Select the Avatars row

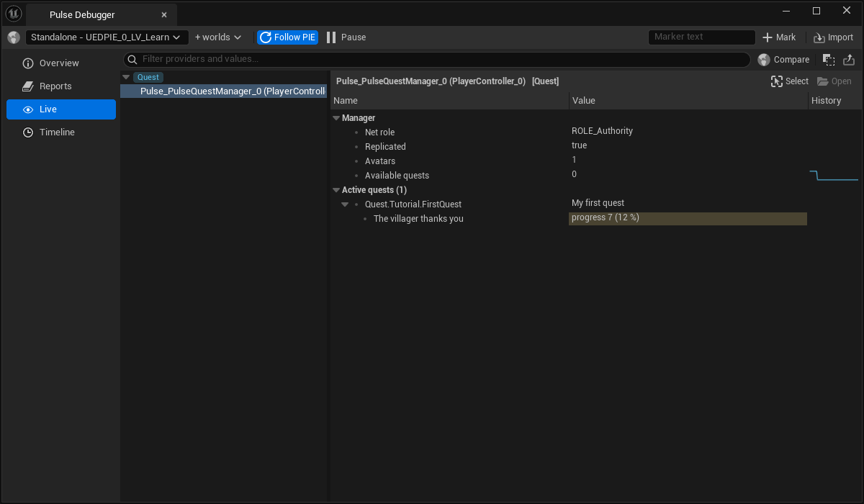596,161
